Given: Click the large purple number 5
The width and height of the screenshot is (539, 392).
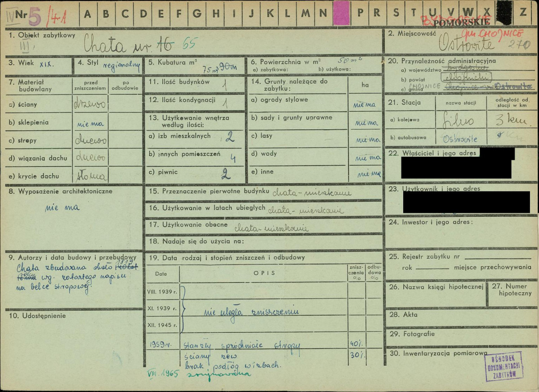Looking at the screenshot, I should [x=34, y=16].
